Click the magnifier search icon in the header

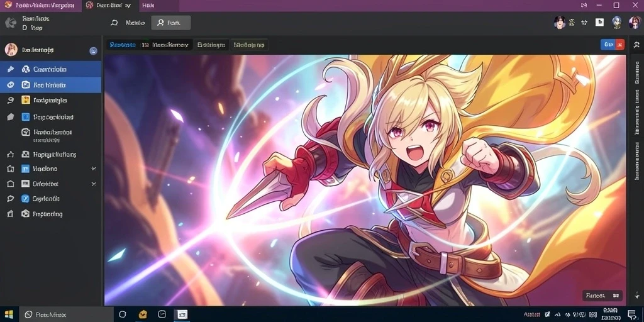point(114,23)
